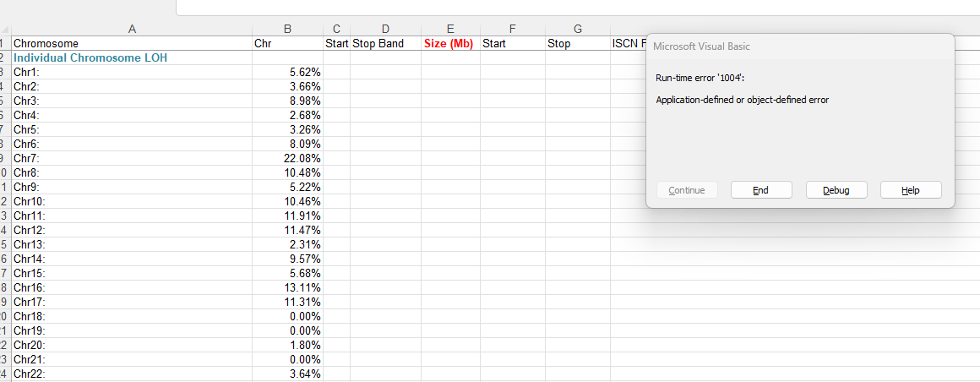The width and height of the screenshot is (980, 382).
Task: Select the red 'Size (Mb)' header cell
Action: pos(450,44)
